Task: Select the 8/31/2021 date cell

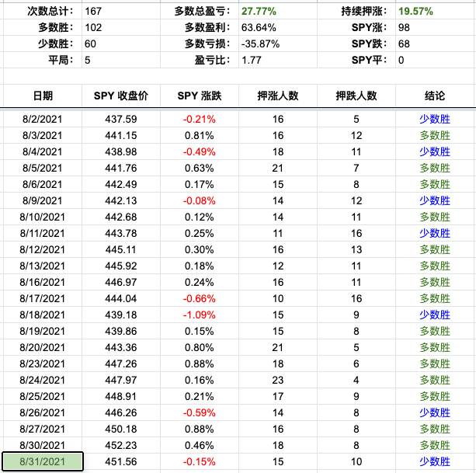Action: [x=43, y=462]
